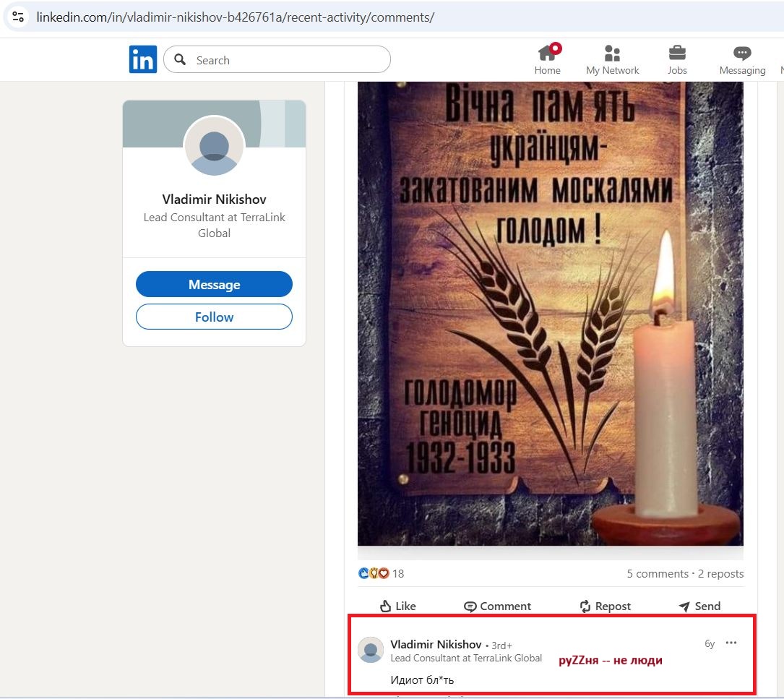Open comment options via the ellipsis menu
The image size is (784, 699).
click(731, 643)
